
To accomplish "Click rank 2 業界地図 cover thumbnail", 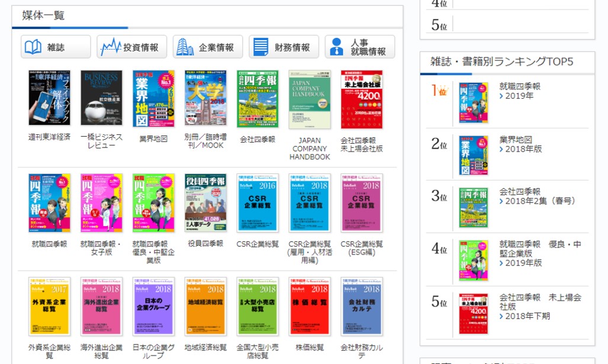I will (x=474, y=155).
